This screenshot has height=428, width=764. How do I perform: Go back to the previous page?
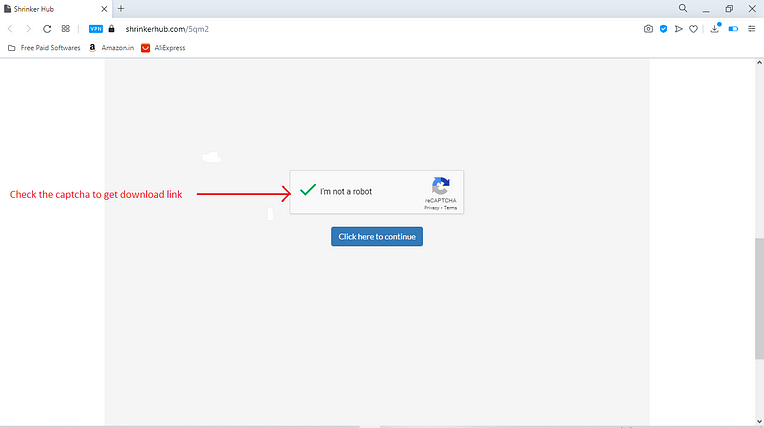click(x=10, y=29)
